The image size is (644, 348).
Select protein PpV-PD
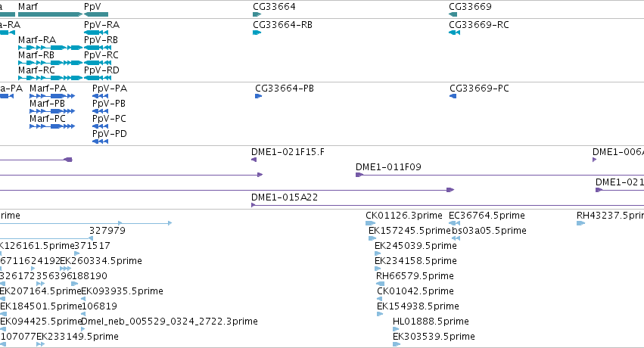click(x=100, y=141)
